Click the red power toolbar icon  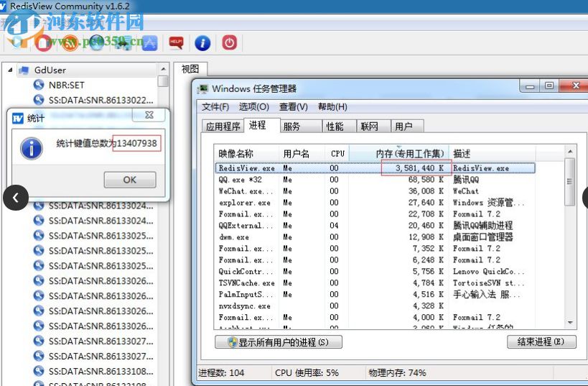pyautogui.click(x=230, y=43)
